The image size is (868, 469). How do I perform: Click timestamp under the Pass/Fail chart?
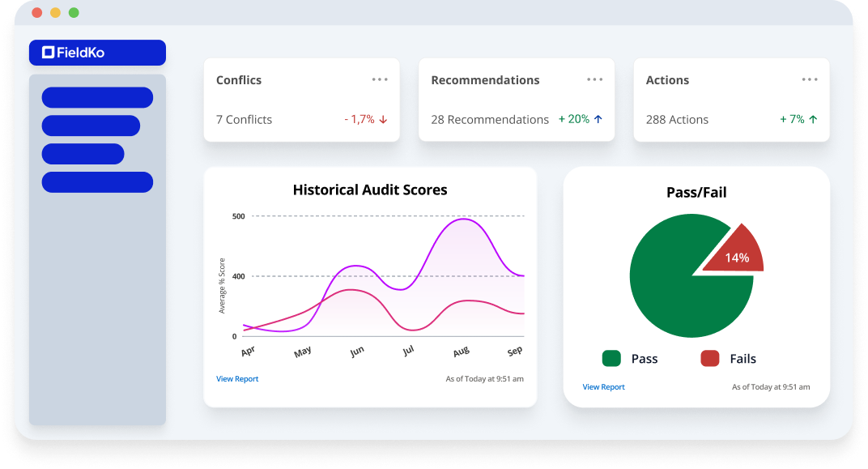pyautogui.click(x=771, y=387)
